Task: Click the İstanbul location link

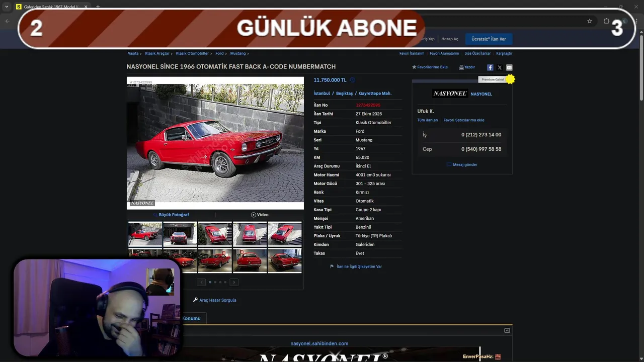Action: (x=322, y=94)
